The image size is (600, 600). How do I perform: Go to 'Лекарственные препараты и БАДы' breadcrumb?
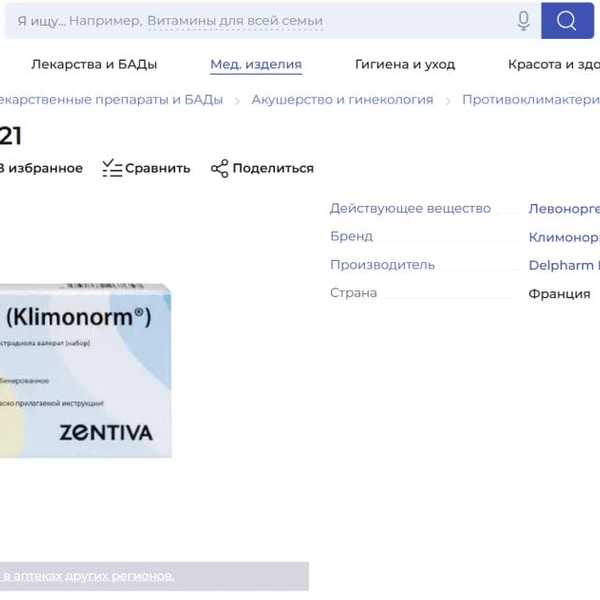pyautogui.click(x=111, y=99)
